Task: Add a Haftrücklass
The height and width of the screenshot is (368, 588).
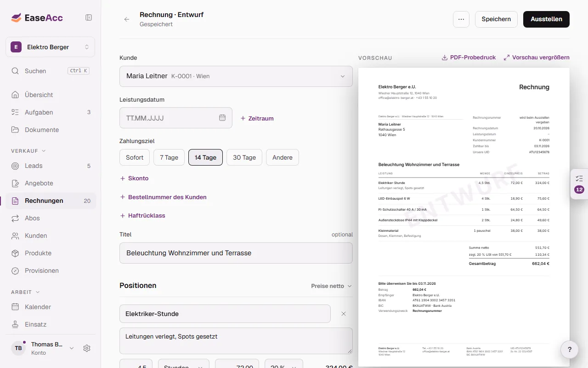Action: tap(142, 215)
